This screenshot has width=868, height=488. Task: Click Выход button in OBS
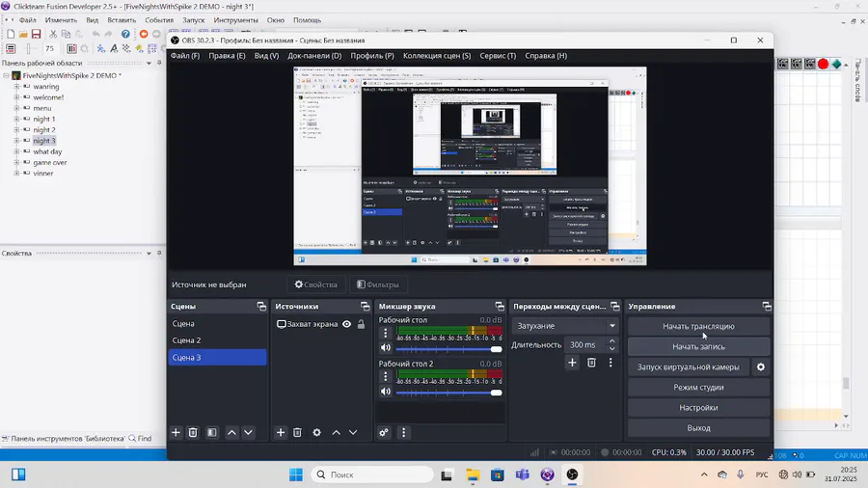[x=698, y=428]
